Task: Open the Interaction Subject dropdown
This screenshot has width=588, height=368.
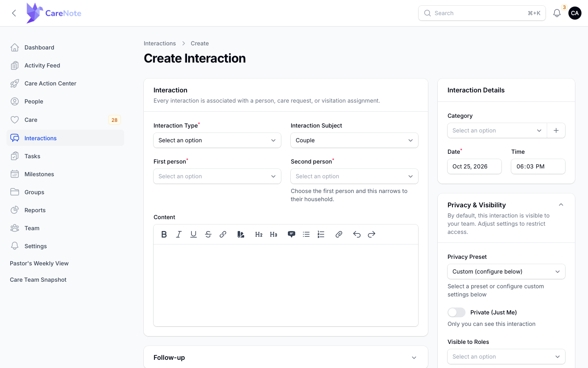Action: coord(354,140)
